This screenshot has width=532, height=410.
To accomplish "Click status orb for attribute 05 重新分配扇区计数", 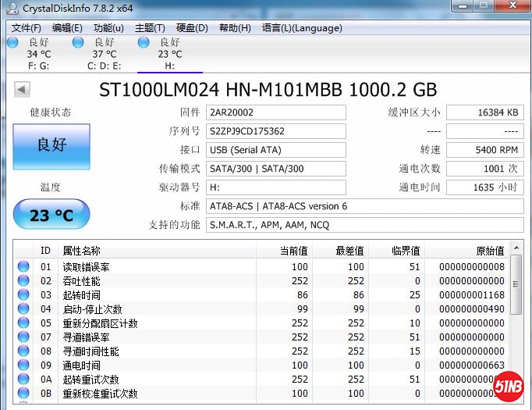I will click(x=23, y=323).
